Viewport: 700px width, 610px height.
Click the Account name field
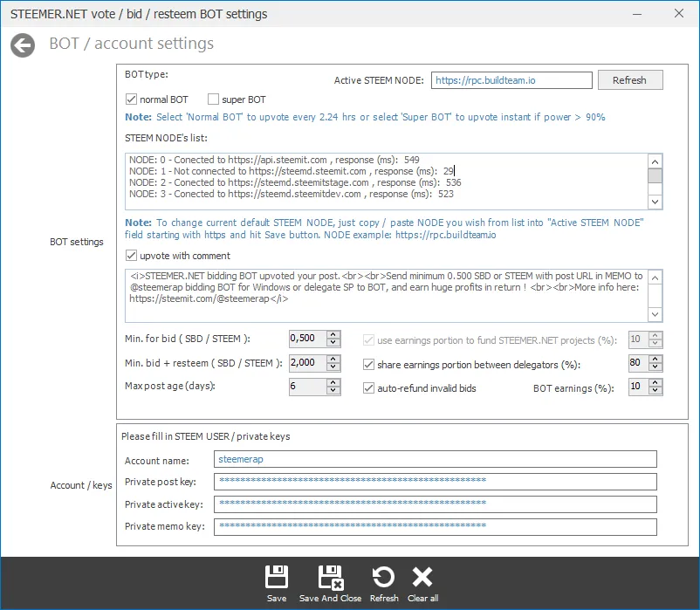[436, 459]
